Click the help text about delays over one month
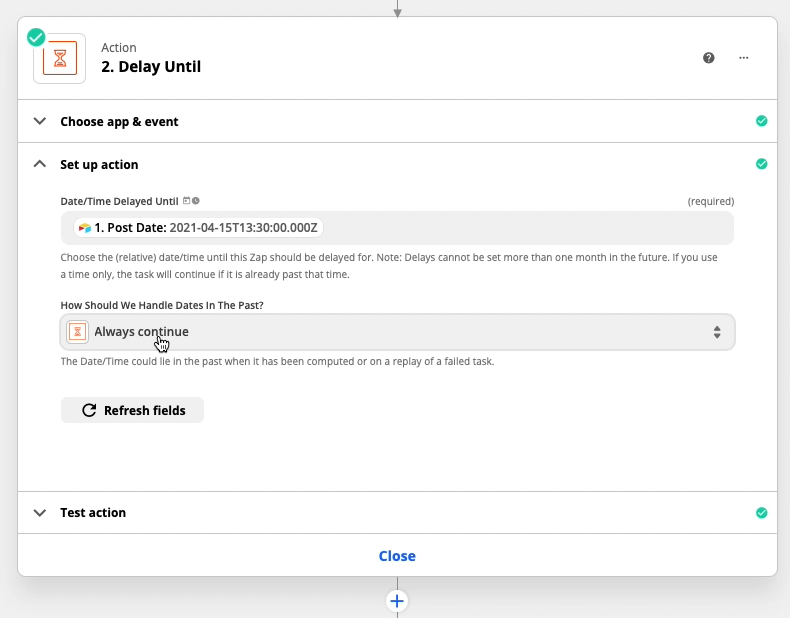The image size is (790, 618). pos(389,266)
